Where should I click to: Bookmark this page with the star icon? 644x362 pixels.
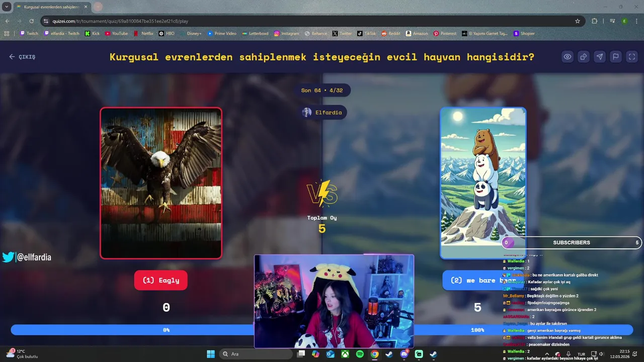tap(578, 21)
